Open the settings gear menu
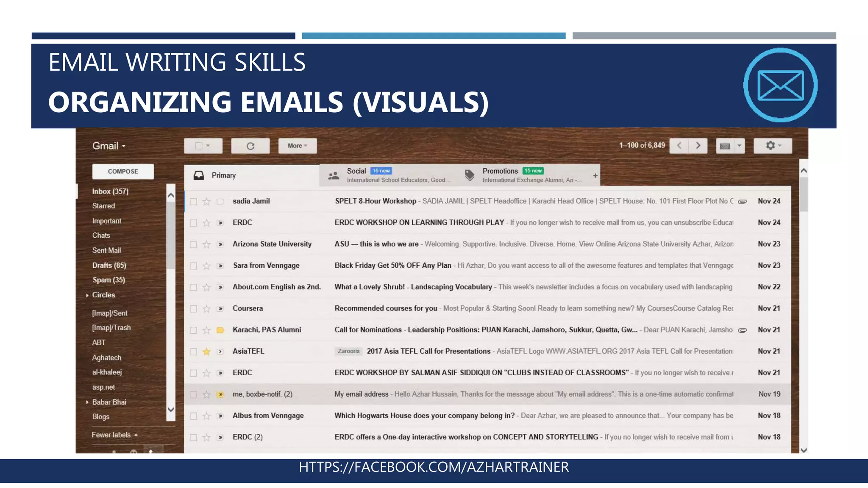The image size is (868, 488). click(773, 146)
